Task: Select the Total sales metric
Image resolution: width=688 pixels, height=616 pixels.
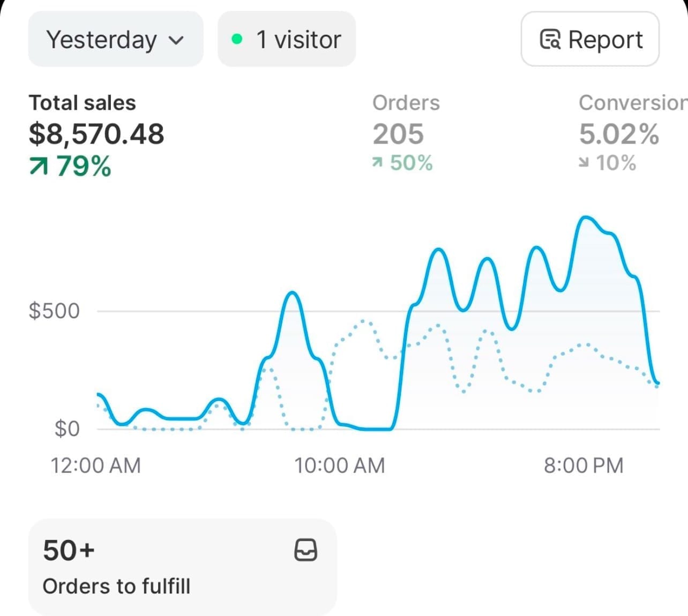Action: click(x=96, y=134)
